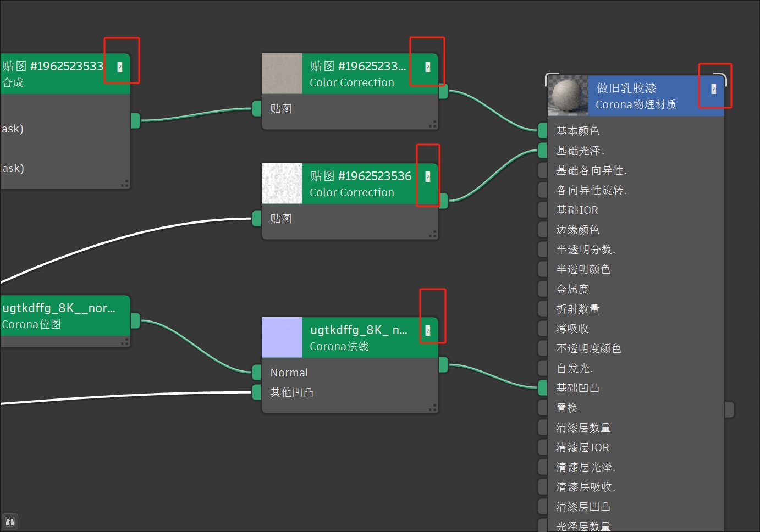Click the corner icon on the 贴图 #1962523536 node
Viewport: 760px width, 532px height.
click(x=427, y=177)
